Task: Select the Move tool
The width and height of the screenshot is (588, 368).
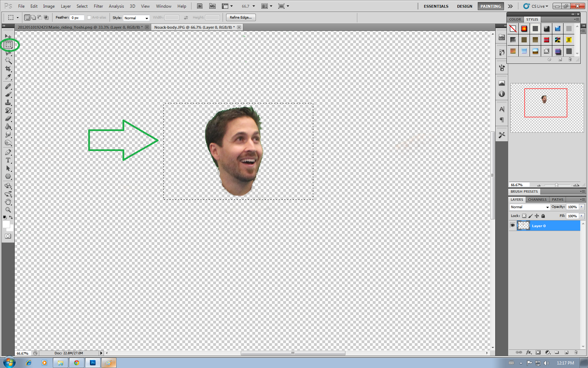Action: point(8,36)
